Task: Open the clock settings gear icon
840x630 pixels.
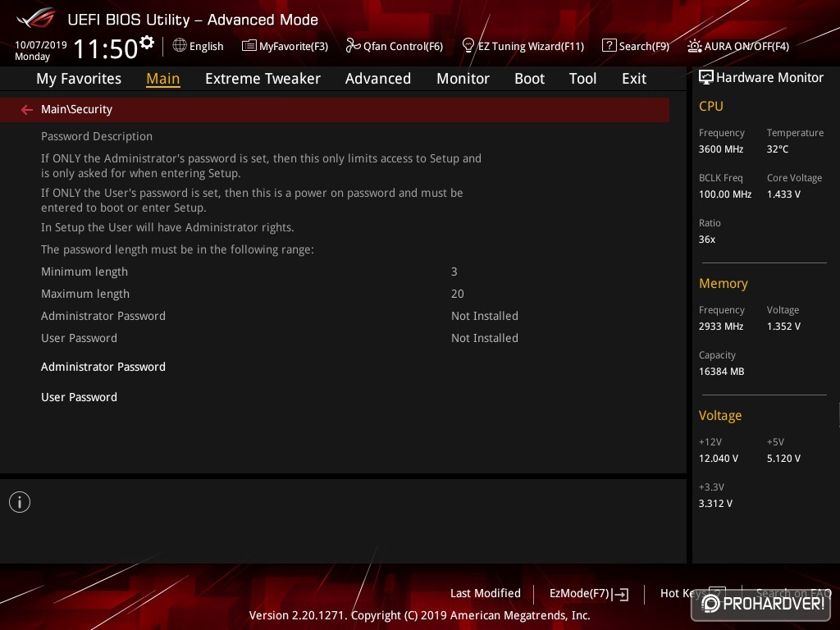Action: pyautogui.click(x=146, y=43)
